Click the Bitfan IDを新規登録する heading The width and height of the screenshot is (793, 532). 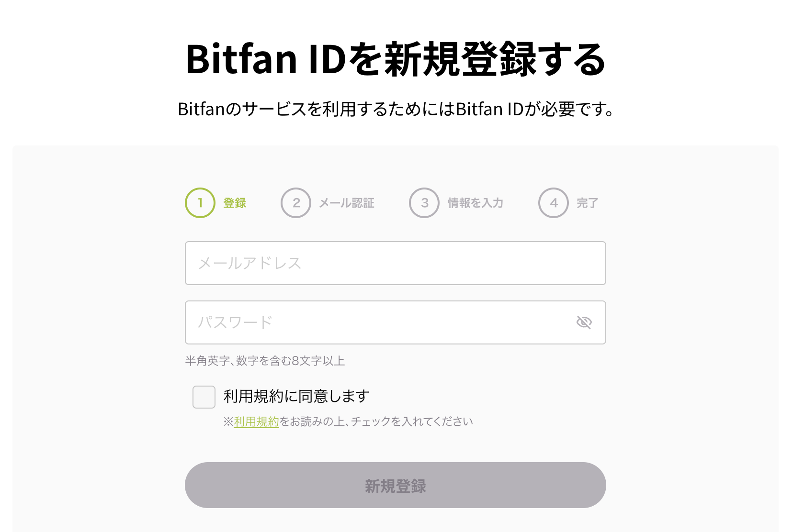point(396,59)
